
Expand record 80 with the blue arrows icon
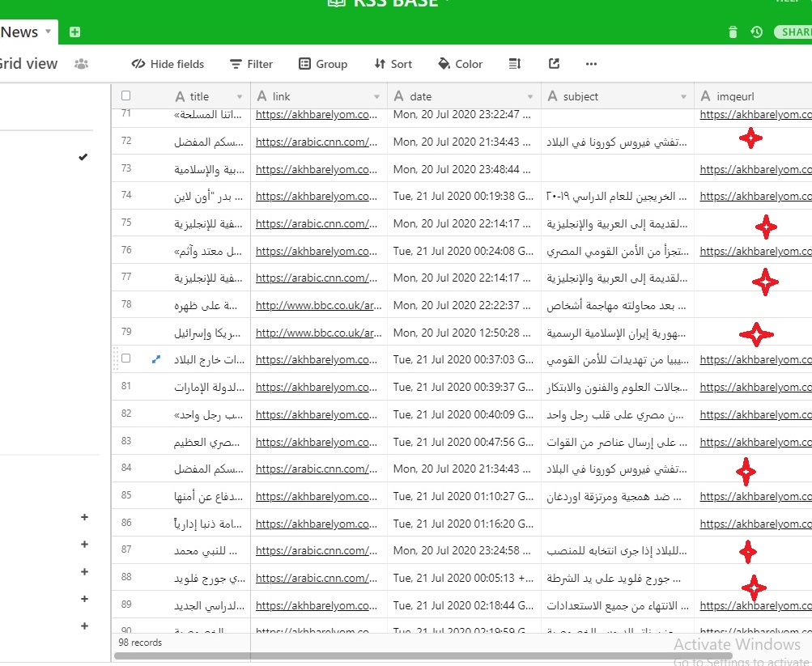pos(156,359)
